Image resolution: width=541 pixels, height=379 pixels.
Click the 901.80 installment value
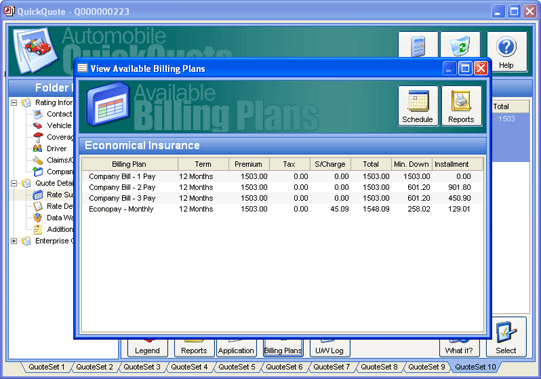pyautogui.click(x=460, y=187)
